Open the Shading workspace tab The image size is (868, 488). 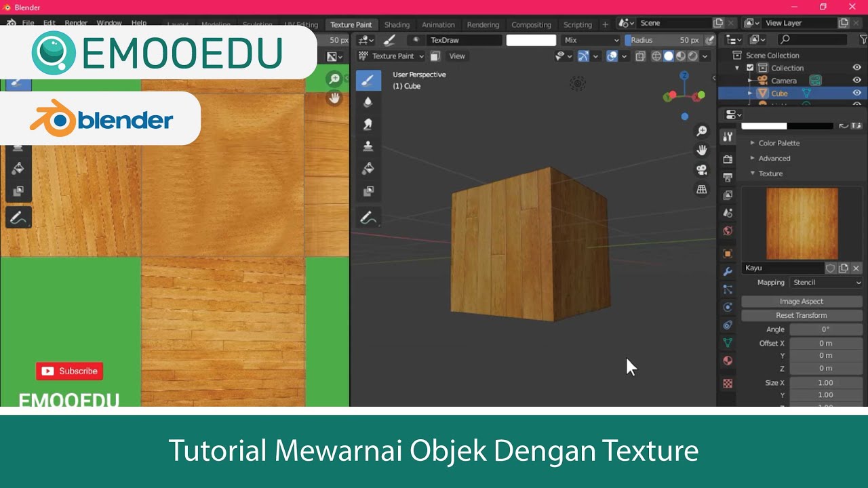[397, 24]
